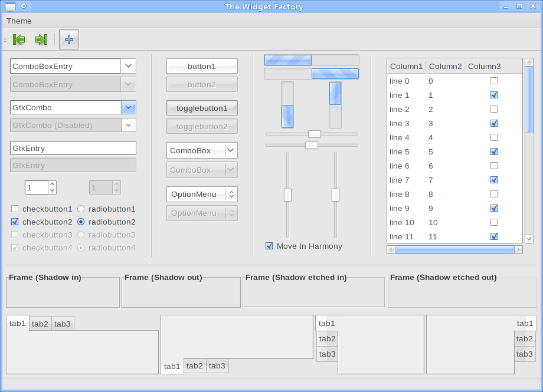Select radiobutton1

click(x=81, y=209)
